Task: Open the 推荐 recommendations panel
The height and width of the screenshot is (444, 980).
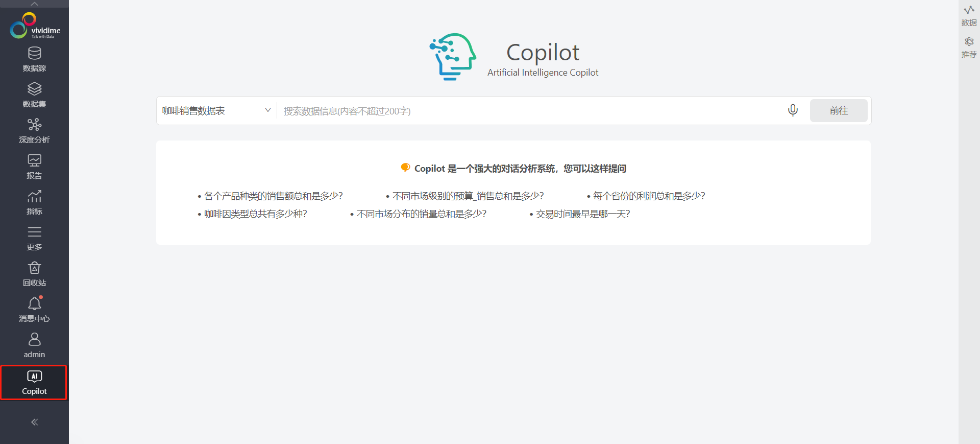Action: coord(969,48)
